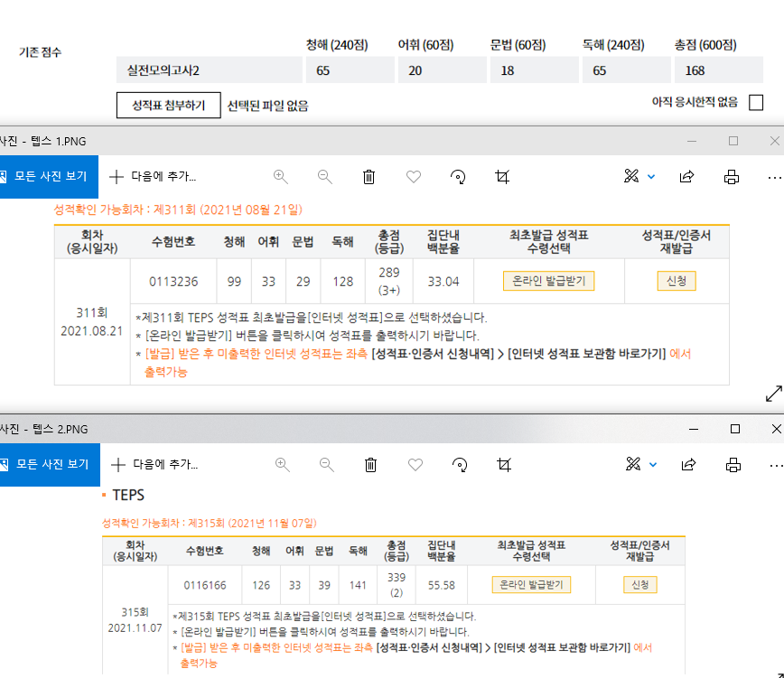Zoom in on the 텝스 1.PNG photo
784x678 pixels.
pyautogui.click(x=281, y=177)
